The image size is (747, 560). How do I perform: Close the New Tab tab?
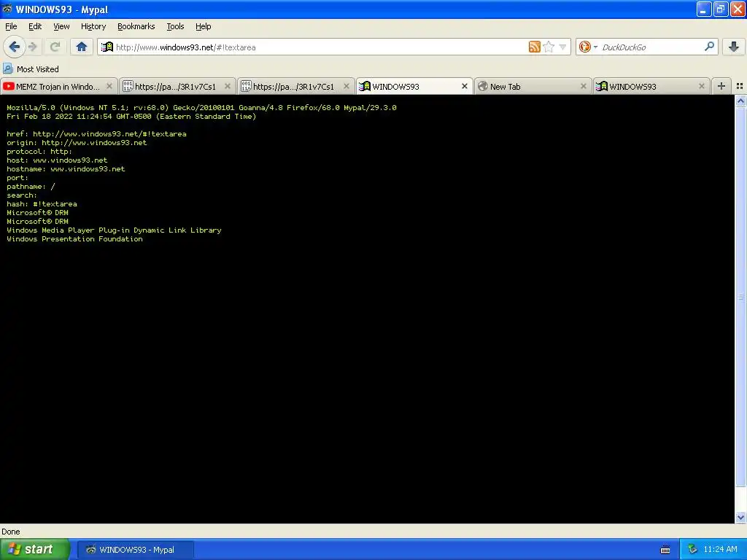click(x=583, y=86)
